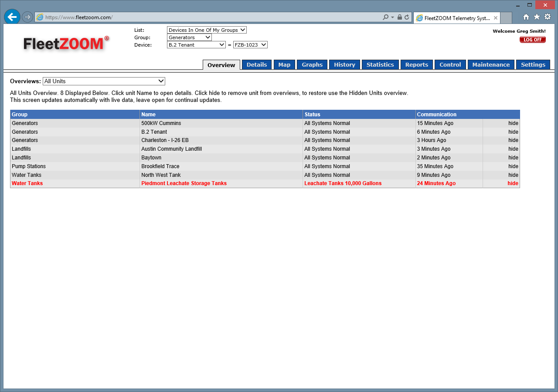Open a new blank browser tab

pos(506,18)
